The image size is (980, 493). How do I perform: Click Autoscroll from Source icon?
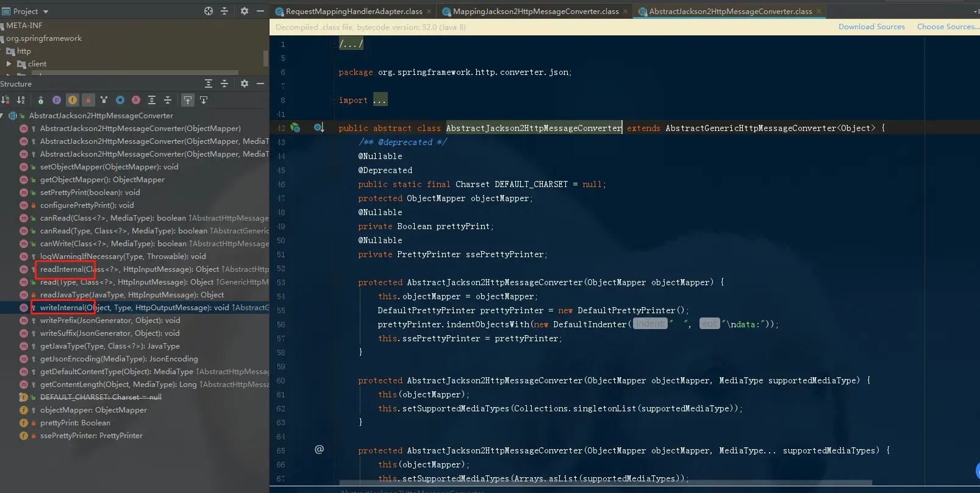[x=204, y=100]
